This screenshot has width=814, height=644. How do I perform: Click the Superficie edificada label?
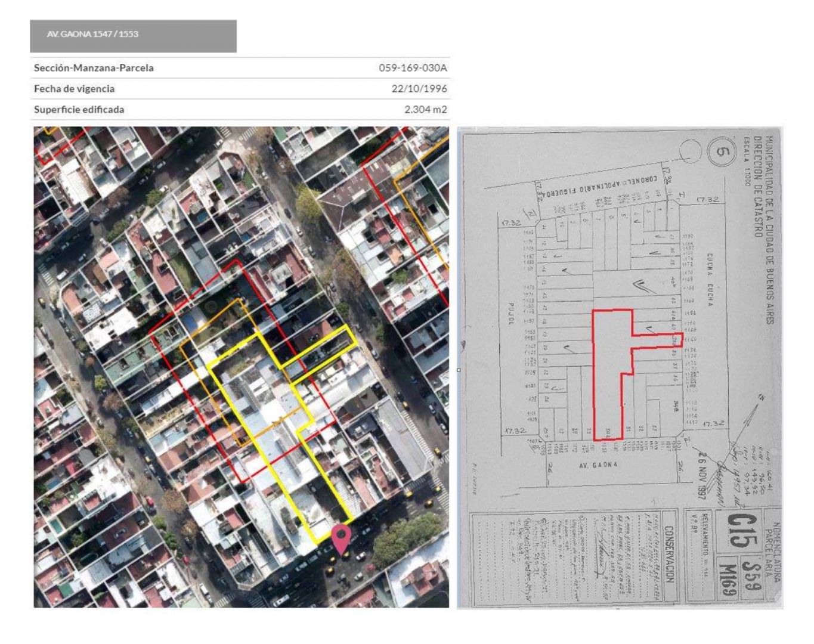(x=79, y=110)
